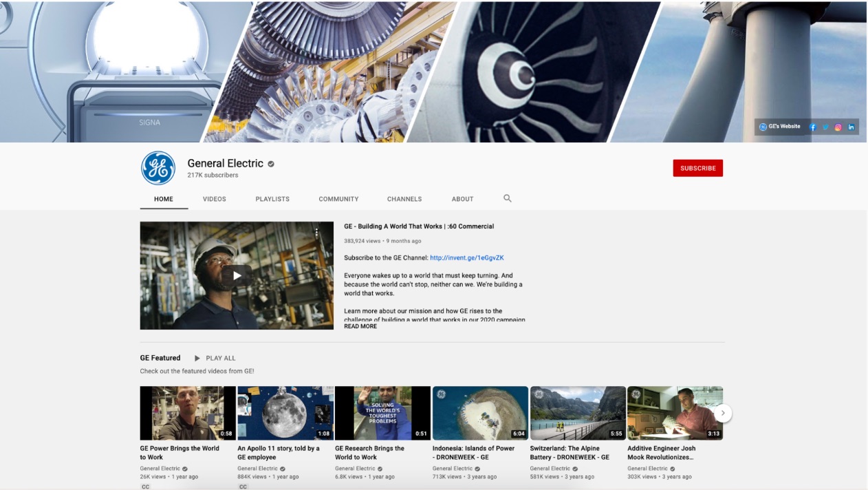Open the featured commercial video title
Viewport: 868px width, 490px height.
point(419,226)
